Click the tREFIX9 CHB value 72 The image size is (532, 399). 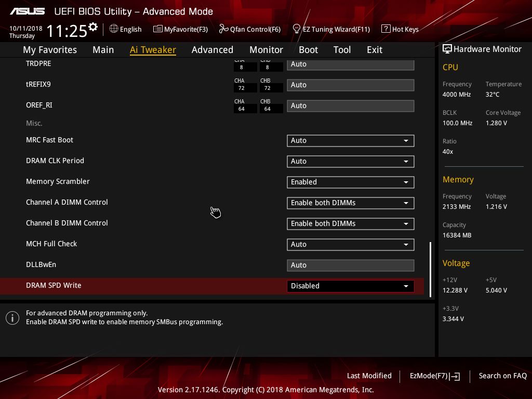coord(271,88)
